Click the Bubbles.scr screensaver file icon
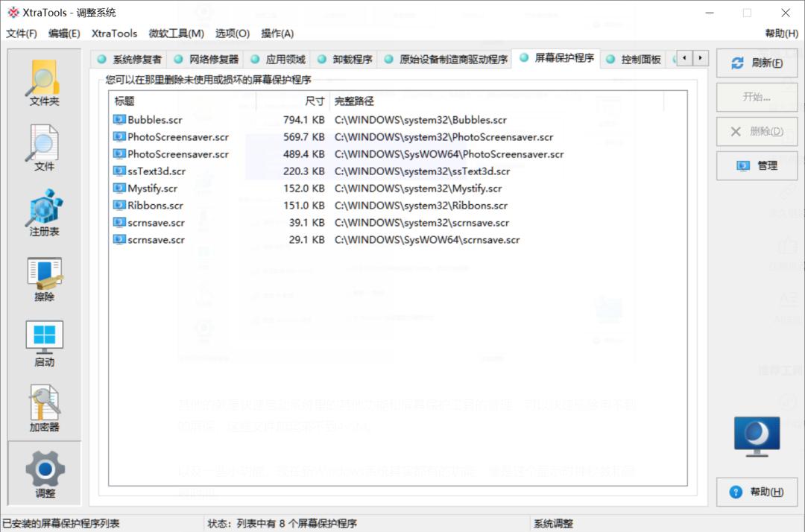The image size is (805, 532). [119, 119]
